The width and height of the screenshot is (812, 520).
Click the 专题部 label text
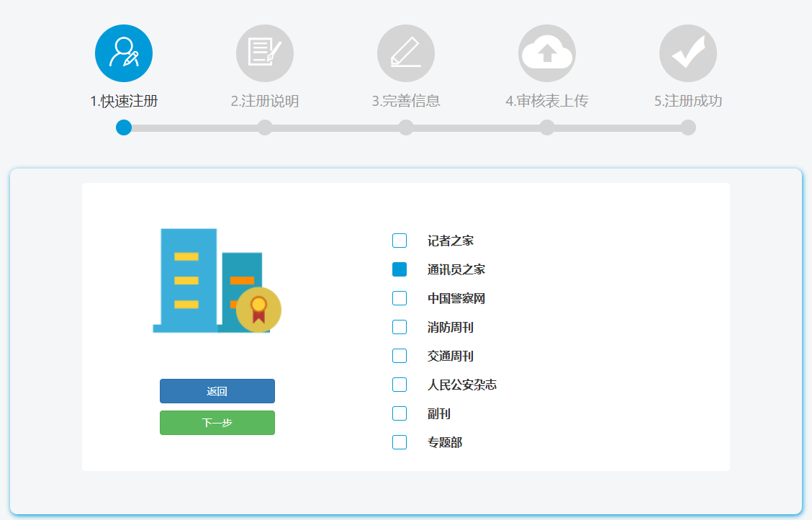(x=445, y=442)
